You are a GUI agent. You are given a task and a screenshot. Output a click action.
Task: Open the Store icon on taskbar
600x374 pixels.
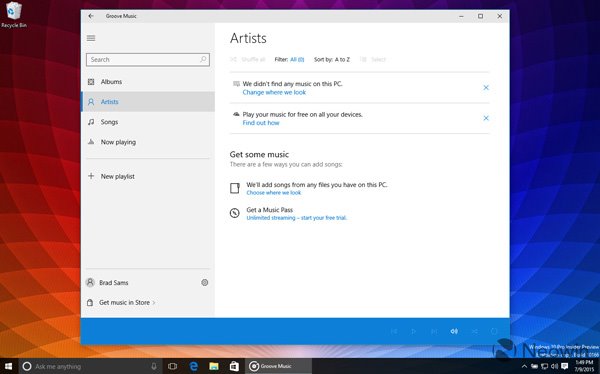234,366
